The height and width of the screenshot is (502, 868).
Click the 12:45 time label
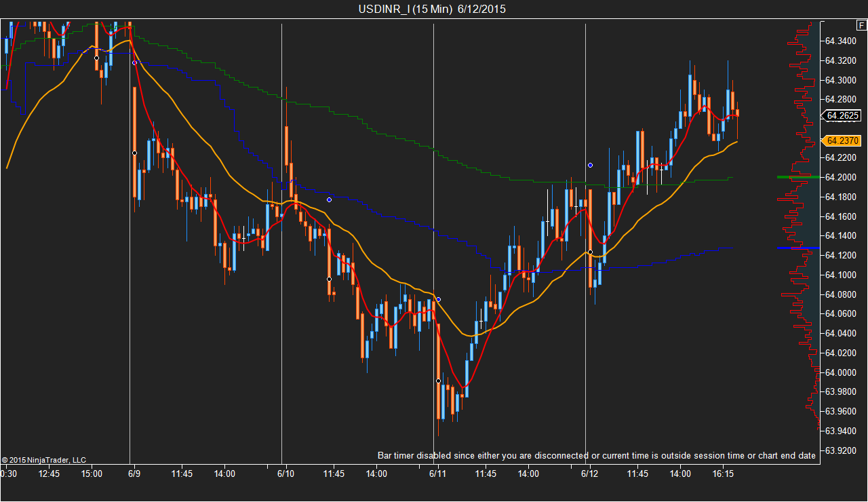click(49, 474)
